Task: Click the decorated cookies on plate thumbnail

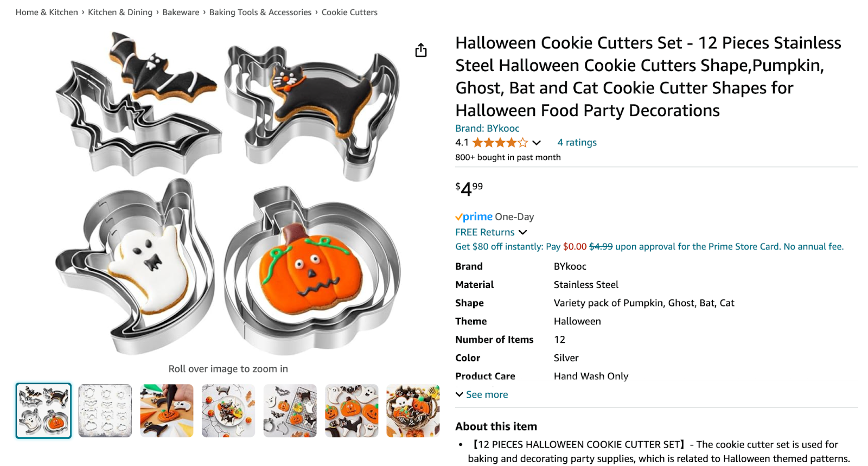Action: click(228, 411)
